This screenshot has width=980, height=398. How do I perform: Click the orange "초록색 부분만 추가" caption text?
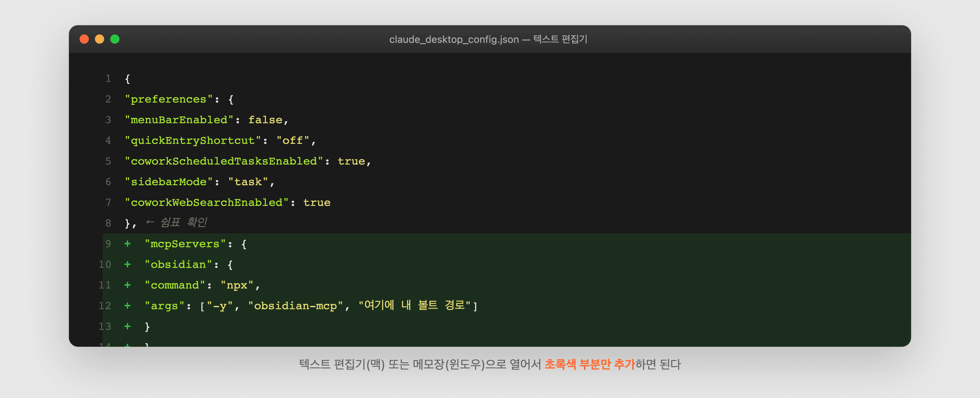(x=590, y=365)
